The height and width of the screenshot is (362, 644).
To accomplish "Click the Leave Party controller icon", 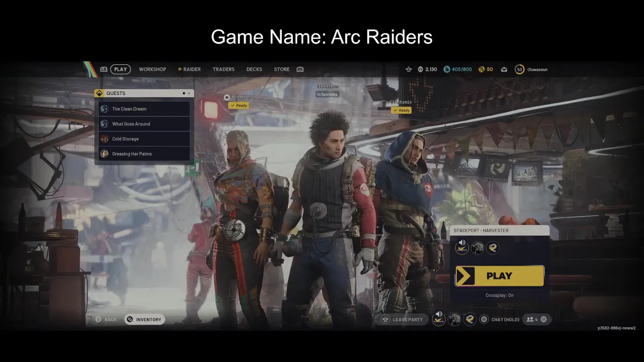I will coord(385,319).
